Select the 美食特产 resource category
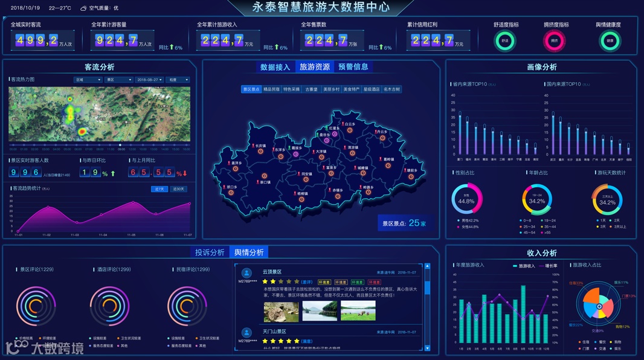The image size is (644, 360). (352, 89)
